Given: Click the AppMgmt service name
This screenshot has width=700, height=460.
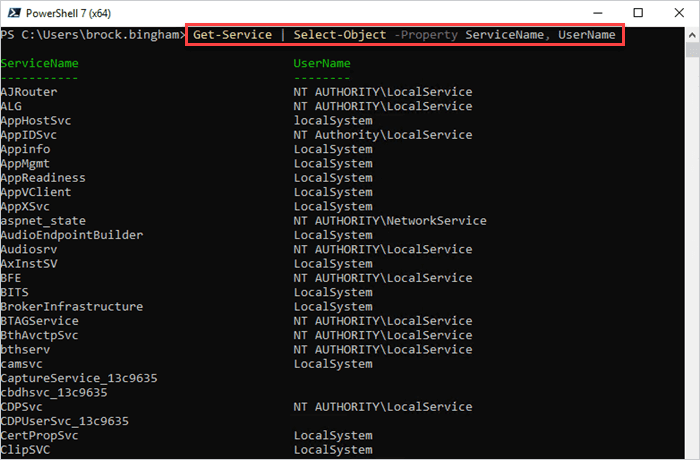Looking at the screenshot, I should tap(25, 163).
